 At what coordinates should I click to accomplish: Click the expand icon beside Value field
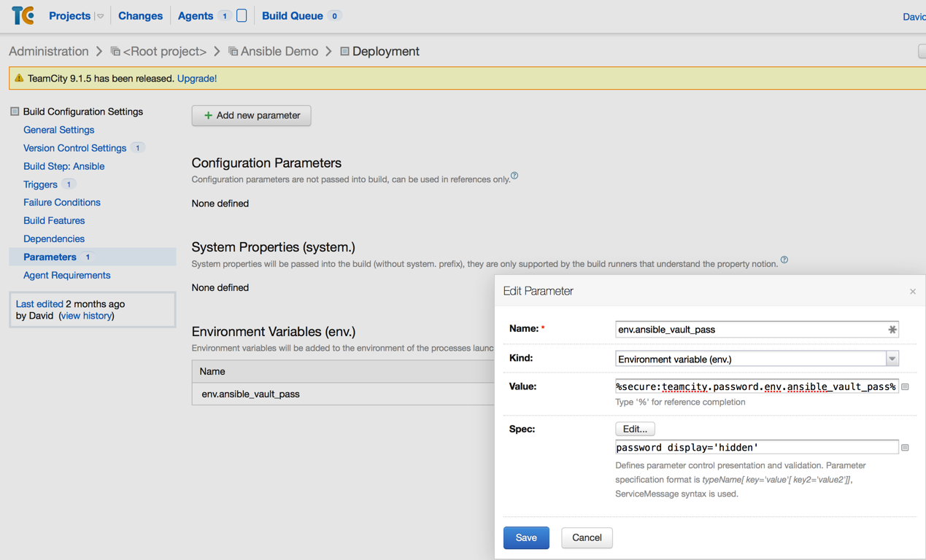tap(906, 387)
